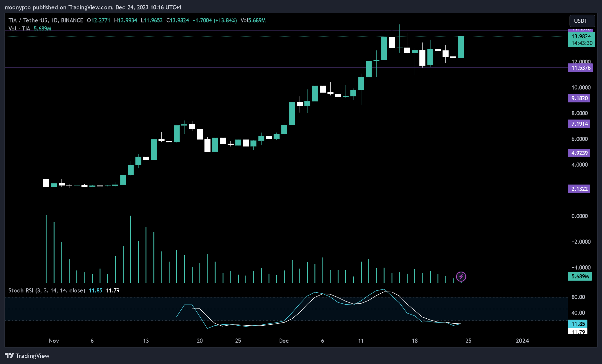Click the 18 date label on time axis
The image size is (602, 364).
(x=415, y=341)
